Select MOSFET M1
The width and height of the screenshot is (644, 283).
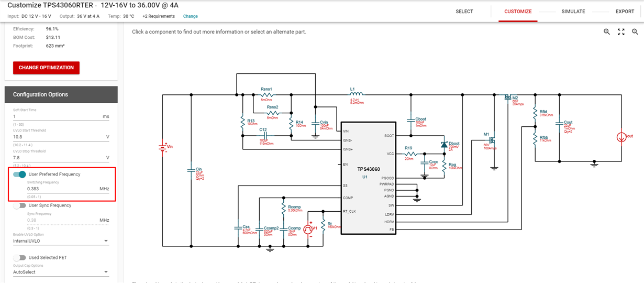(492, 141)
